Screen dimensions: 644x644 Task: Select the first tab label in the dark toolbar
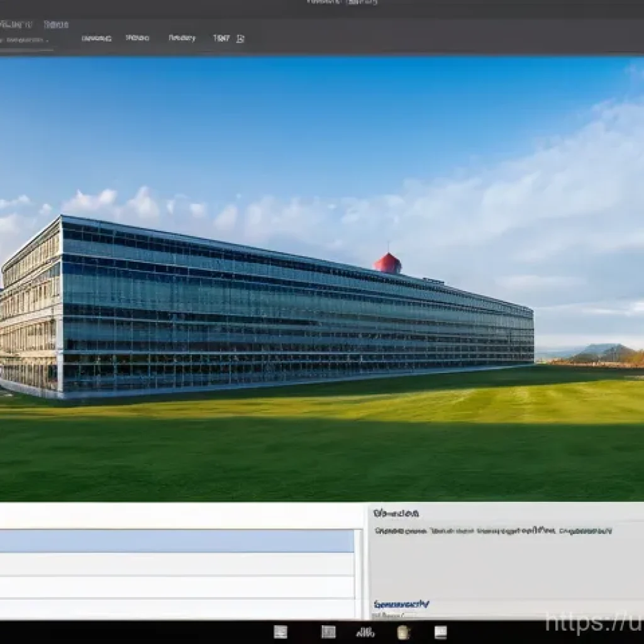click(96, 38)
